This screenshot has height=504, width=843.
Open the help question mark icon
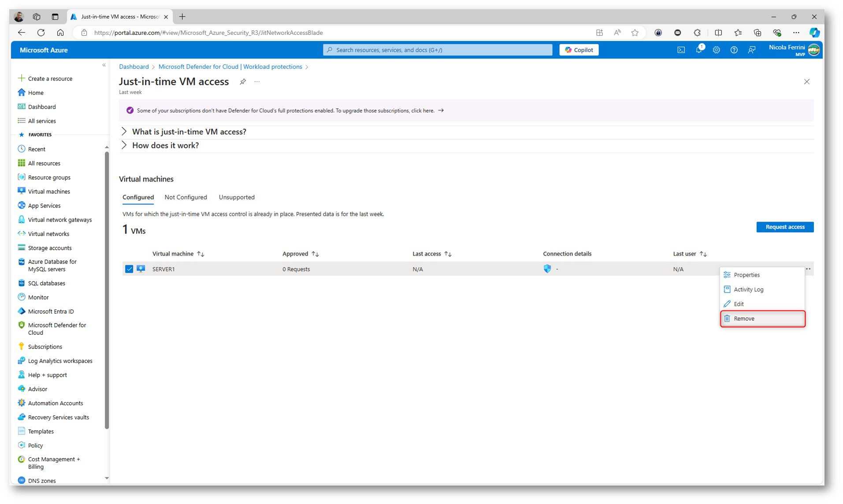tap(734, 50)
